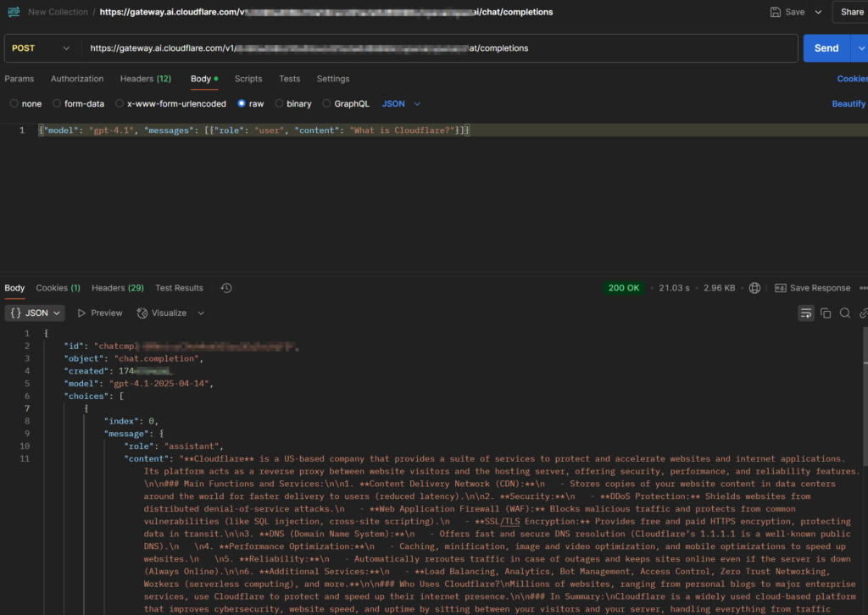Toggle line wrapping in the response viewer

pos(806,313)
